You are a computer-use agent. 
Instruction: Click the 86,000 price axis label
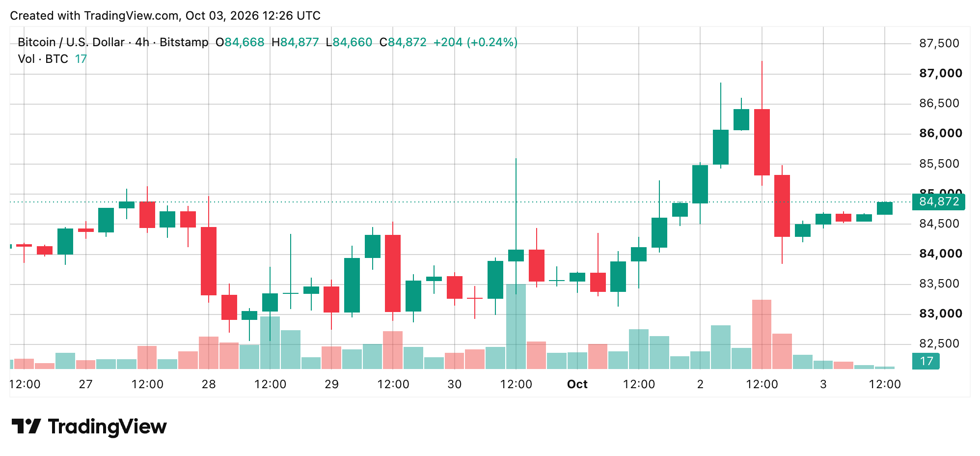[x=940, y=133]
